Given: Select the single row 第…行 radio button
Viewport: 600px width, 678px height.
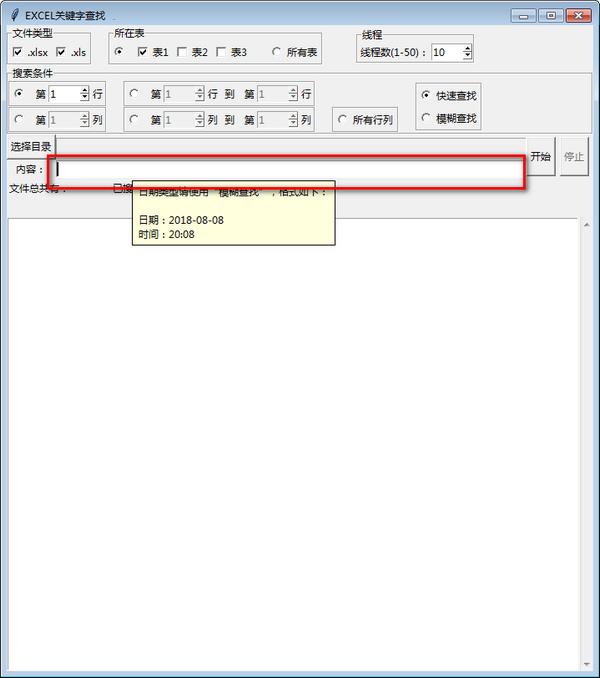Looking at the screenshot, I should 19,93.
